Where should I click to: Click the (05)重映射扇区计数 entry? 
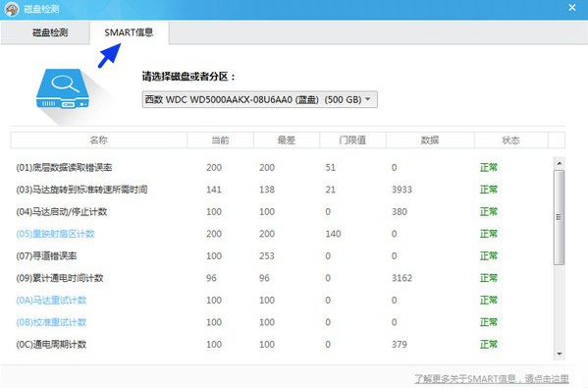[x=55, y=234]
